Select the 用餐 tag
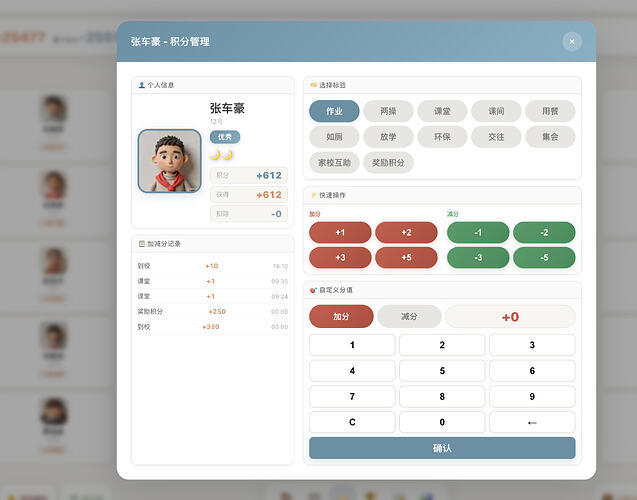Viewport: 637px width, 500px height. (550, 111)
